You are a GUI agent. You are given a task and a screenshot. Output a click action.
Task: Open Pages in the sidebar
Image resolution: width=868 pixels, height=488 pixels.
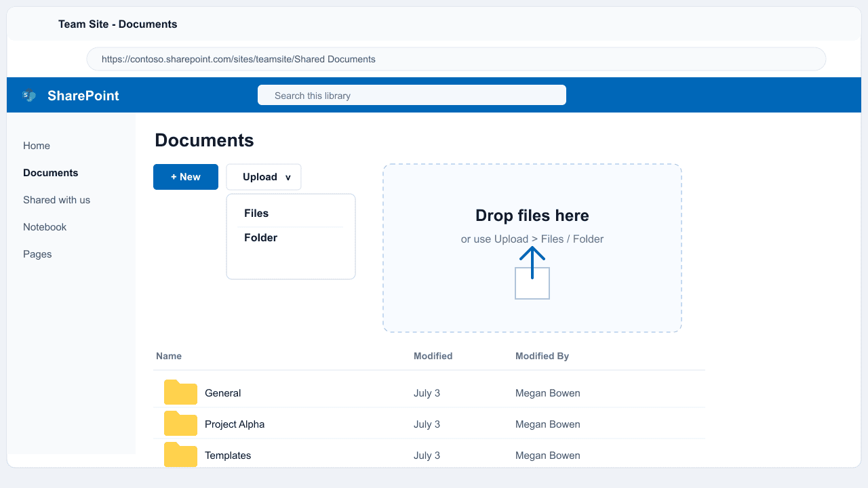[x=37, y=254]
